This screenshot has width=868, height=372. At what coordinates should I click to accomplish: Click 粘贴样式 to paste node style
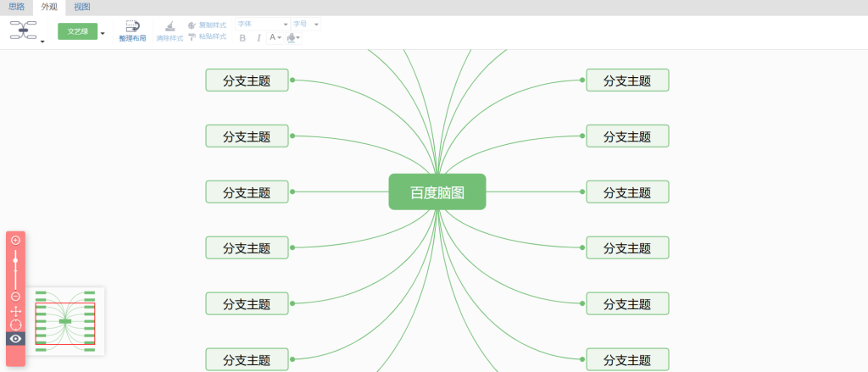(207, 36)
